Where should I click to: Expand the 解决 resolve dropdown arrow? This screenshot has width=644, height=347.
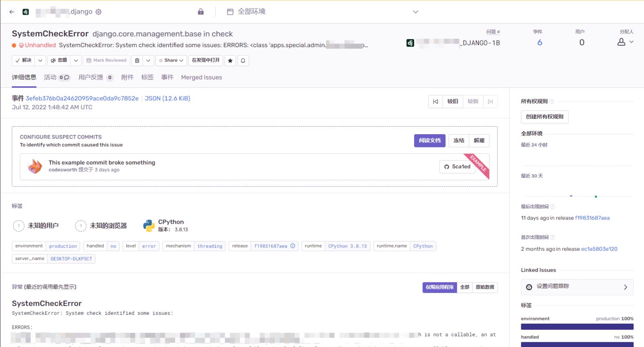click(40, 60)
